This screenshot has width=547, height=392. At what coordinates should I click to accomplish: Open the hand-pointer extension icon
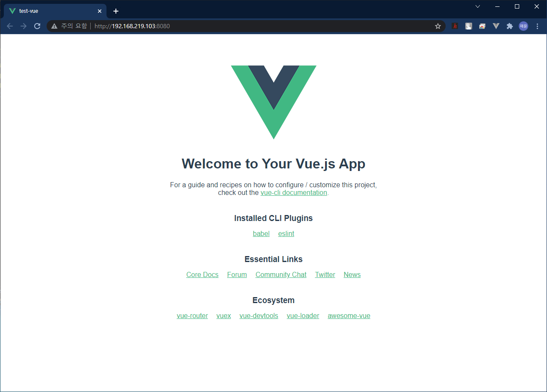[469, 26]
